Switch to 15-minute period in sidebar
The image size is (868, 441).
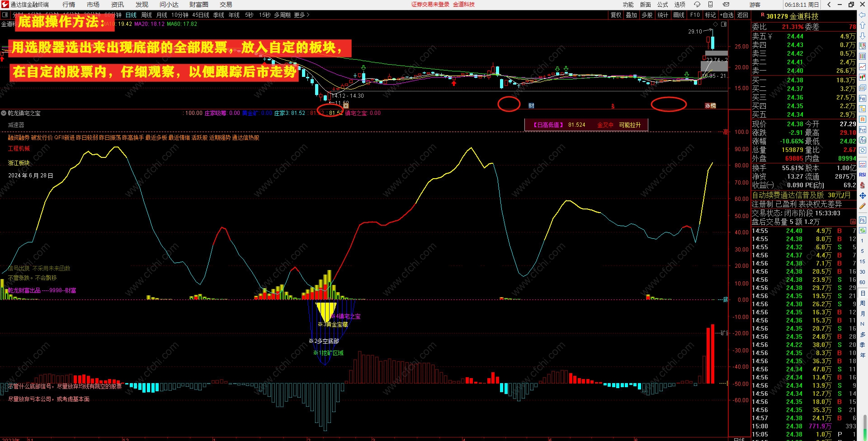[863, 261]
